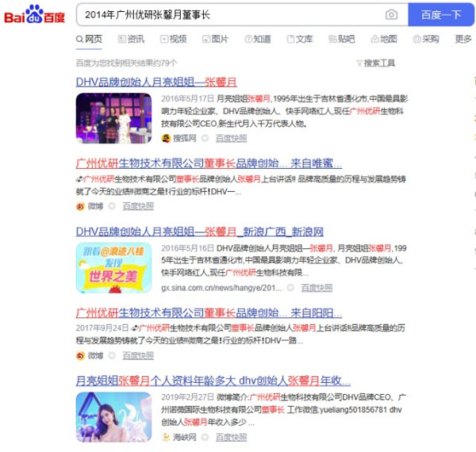Select the 图片 search tab
The image size is (476, 452).
pos(214,39)
